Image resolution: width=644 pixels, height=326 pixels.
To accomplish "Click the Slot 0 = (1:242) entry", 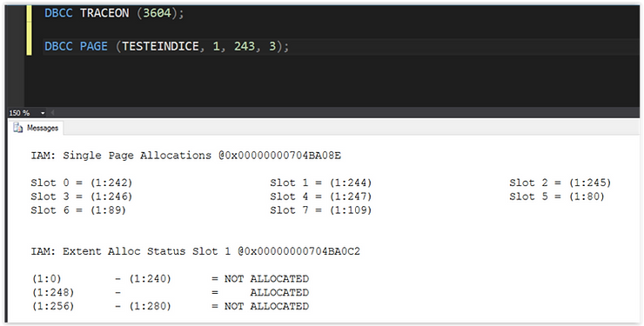I will pyautogui.click(x=81, y=183).
